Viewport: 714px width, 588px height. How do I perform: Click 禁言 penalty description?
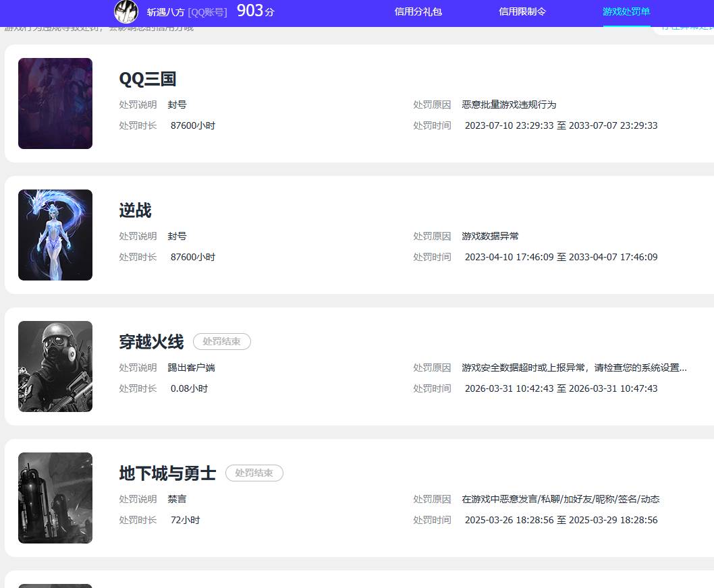click(x=177, y=499)
